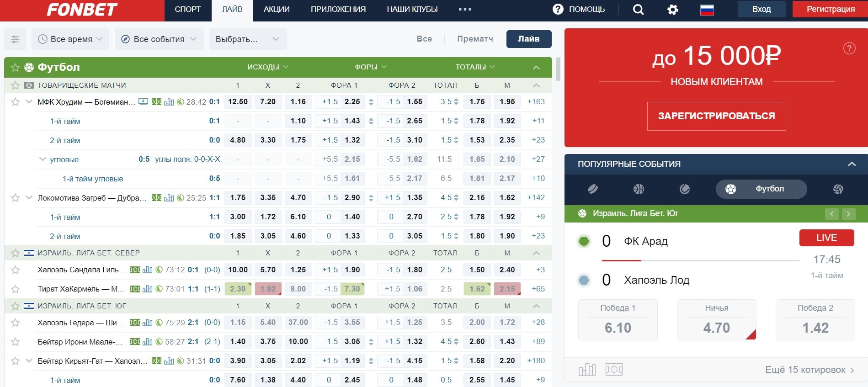Open the match-center pitch icon for МФК Хрудим

click(x=156, y=101)
